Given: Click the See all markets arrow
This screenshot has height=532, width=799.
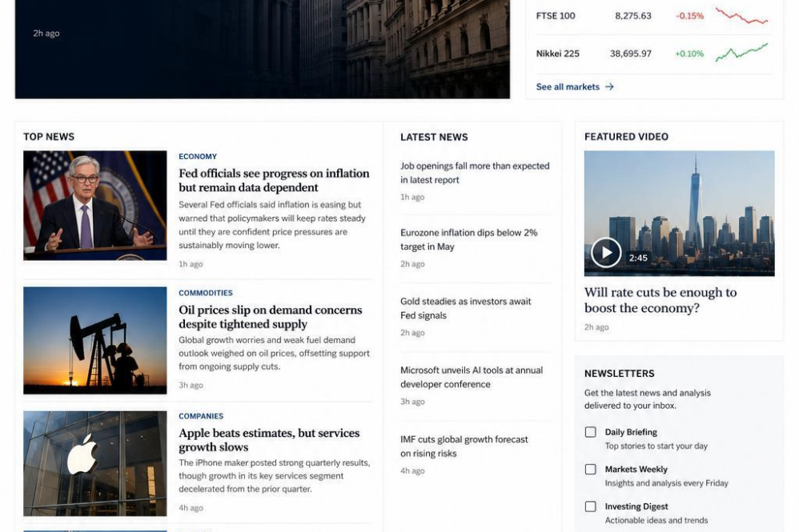Looking at the screenshot, I should 609,87.
